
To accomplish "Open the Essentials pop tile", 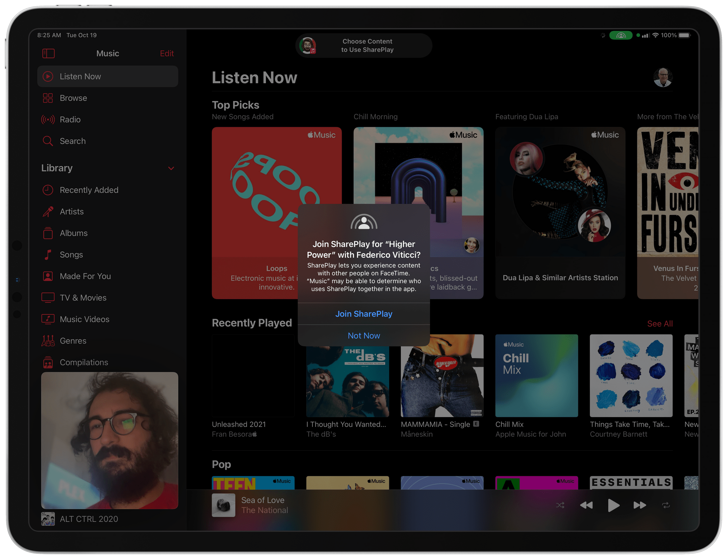I will coord(631,483).
